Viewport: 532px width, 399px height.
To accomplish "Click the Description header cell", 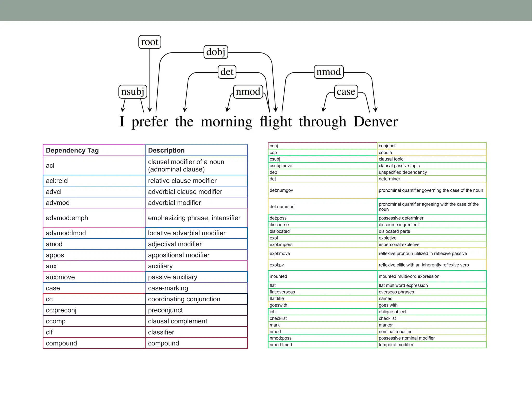I will (196, 150).
